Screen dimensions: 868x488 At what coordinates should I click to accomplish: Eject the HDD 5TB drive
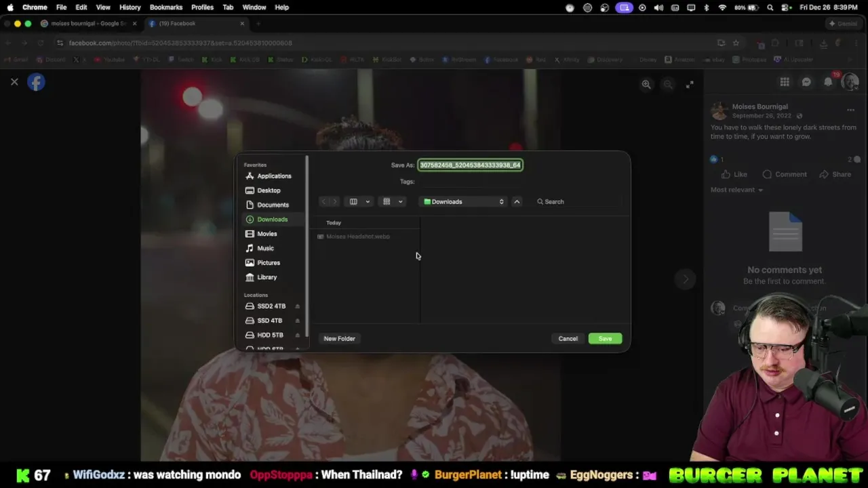pyautogui.click(x=297, y=335)
